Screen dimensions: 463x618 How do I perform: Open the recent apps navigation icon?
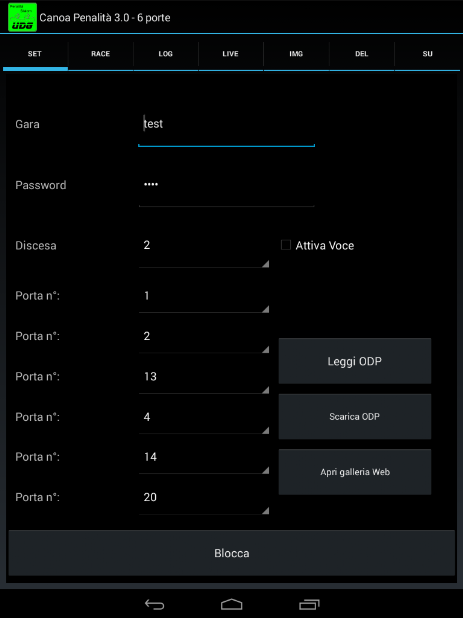click(309, 604)
